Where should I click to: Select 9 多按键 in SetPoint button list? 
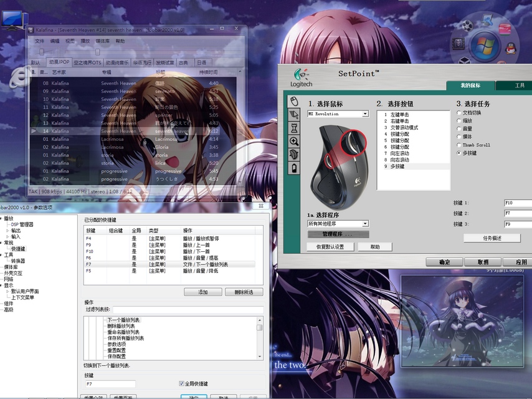click(414, 166)
